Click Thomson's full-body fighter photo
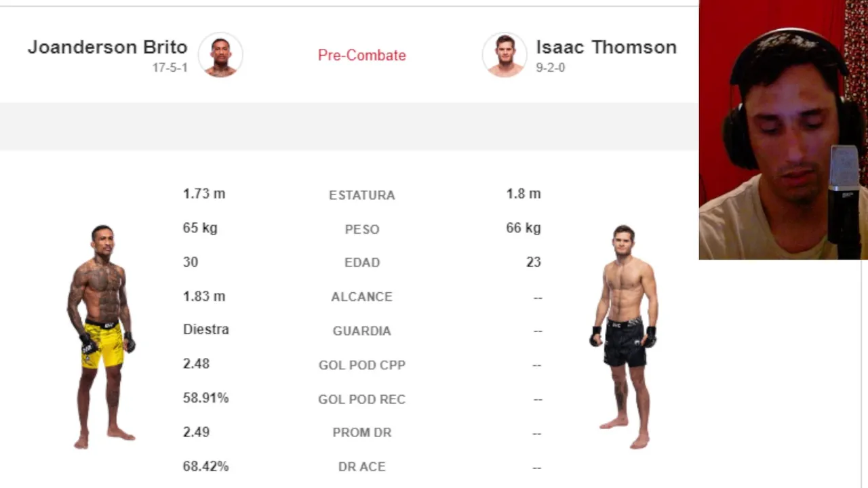This screenshot has width=868, height=488. tap(624, 337)
